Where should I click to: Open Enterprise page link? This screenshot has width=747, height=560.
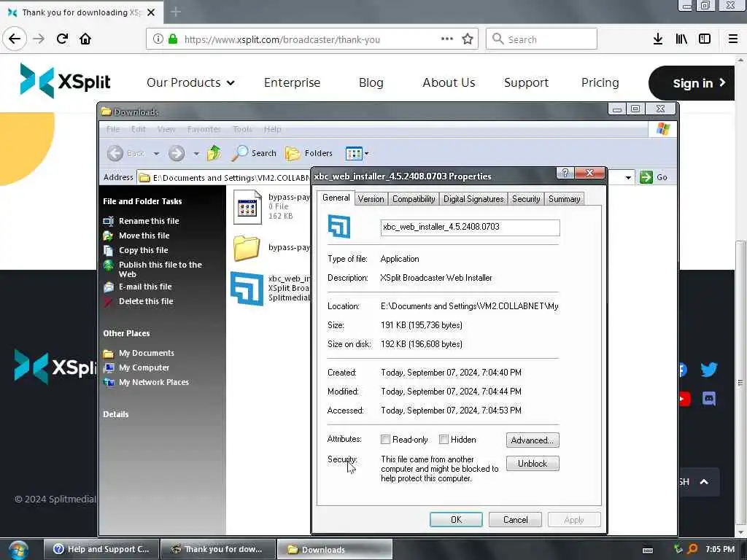pyautogui.click(x=292, y=83)
